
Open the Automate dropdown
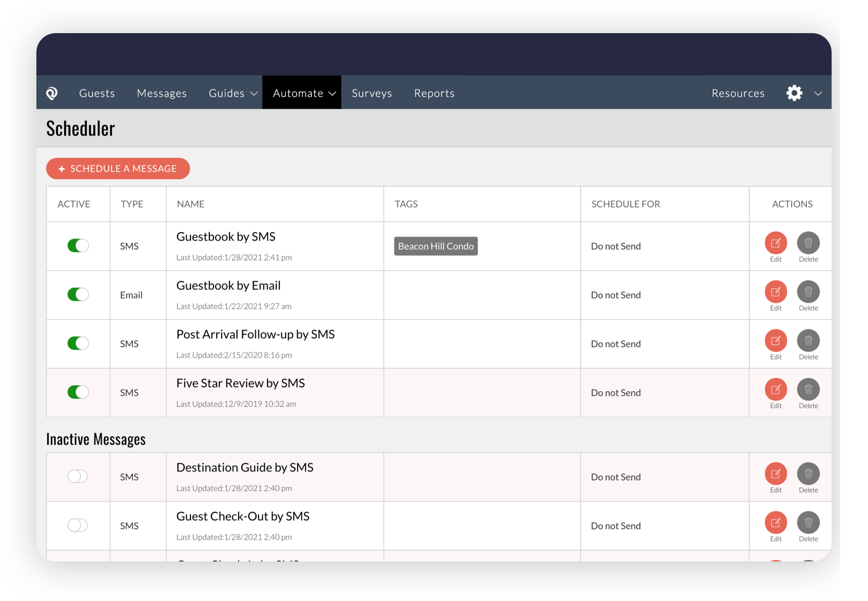point(301,93)
